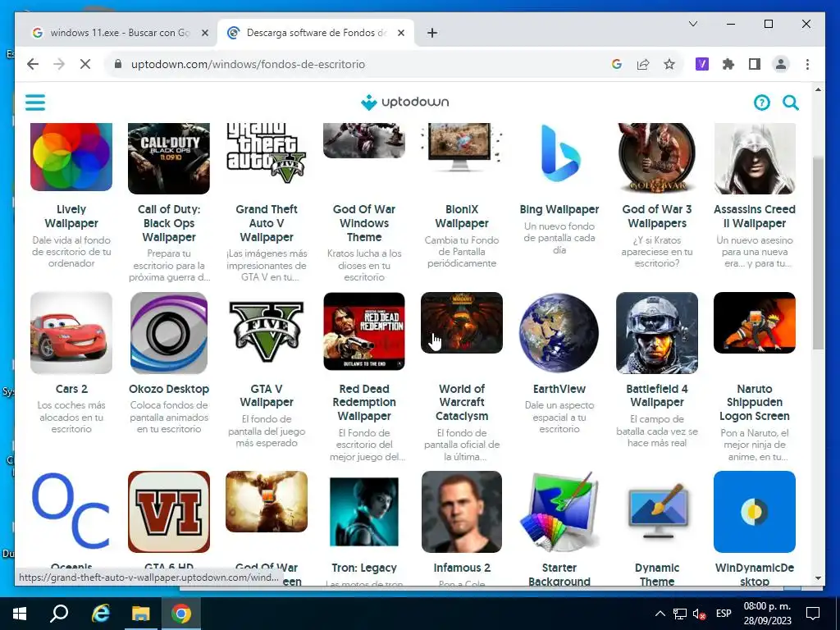View site information via the lock icon
Screen dimensions: 840x630
pyautogui.click(x=118, y=64)
